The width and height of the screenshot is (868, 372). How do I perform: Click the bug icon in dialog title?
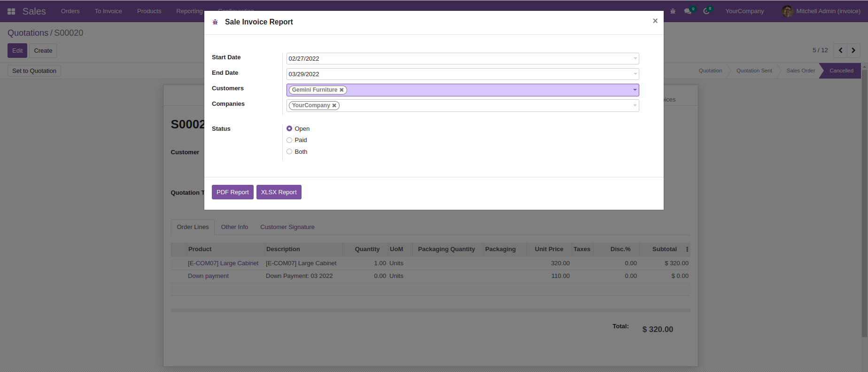(215, 22)
